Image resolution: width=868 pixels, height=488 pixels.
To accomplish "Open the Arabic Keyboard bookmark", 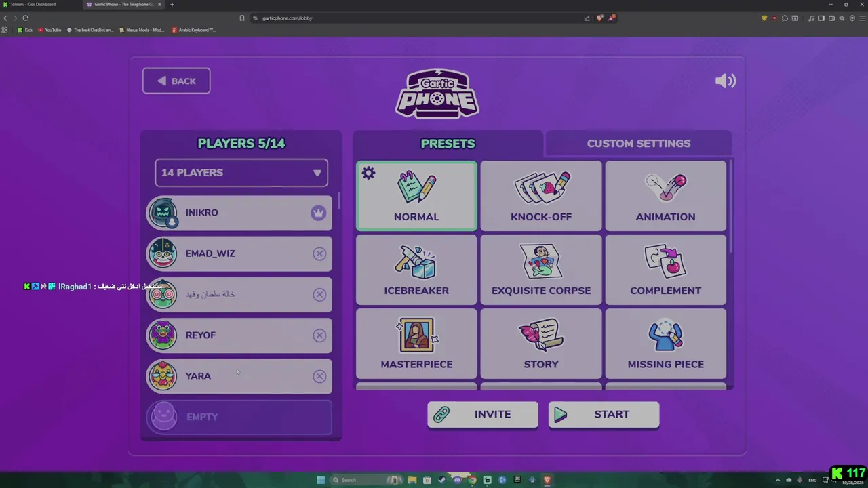I will (x=194, y=30).
